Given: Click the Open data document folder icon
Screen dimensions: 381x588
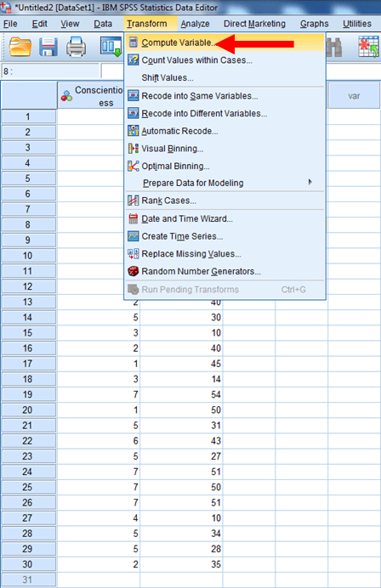Looking at the screenshot, I should pyautogui.click(x=20, y=47).
